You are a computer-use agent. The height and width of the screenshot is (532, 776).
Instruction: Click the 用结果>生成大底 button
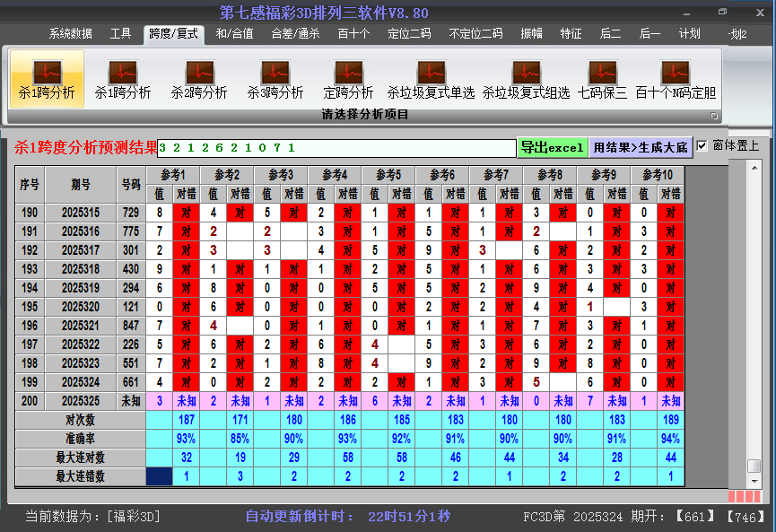641,147
